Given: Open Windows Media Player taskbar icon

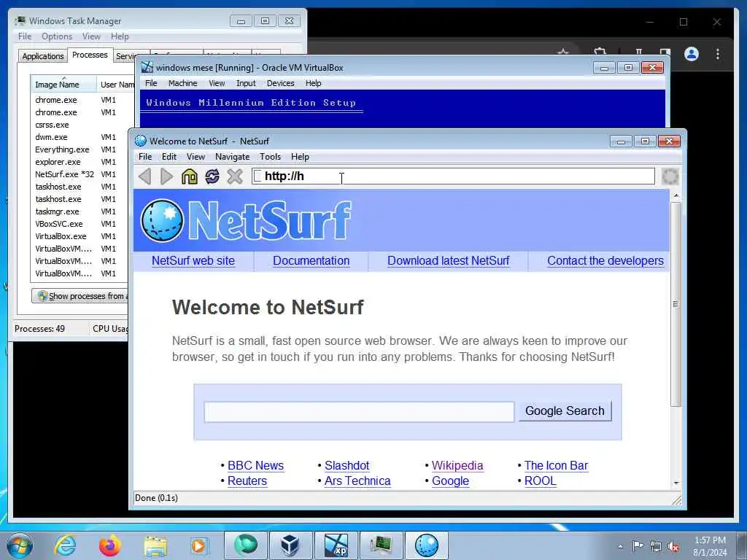Looking at the screenshot, I should click(198, 545).
